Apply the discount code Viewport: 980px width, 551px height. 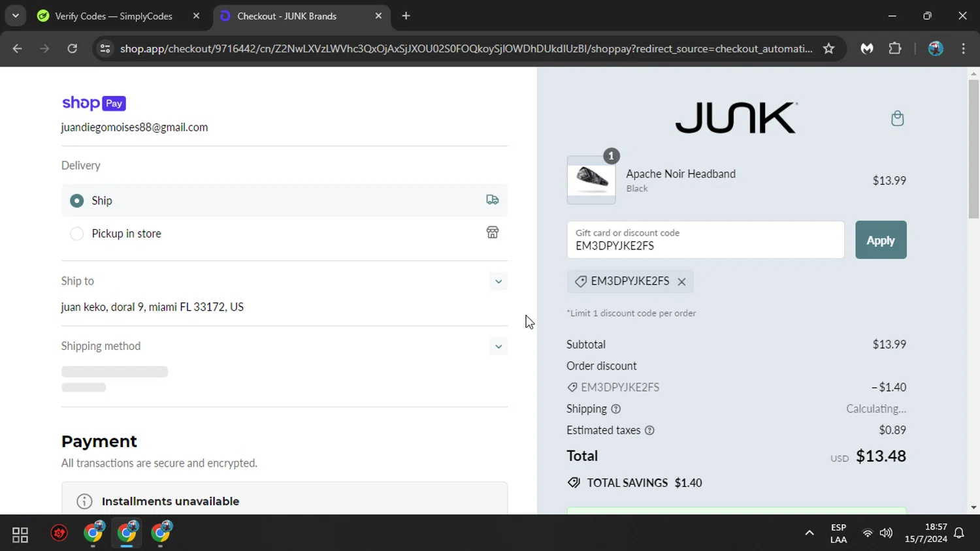pyautogui.click(x=881, y=240)
